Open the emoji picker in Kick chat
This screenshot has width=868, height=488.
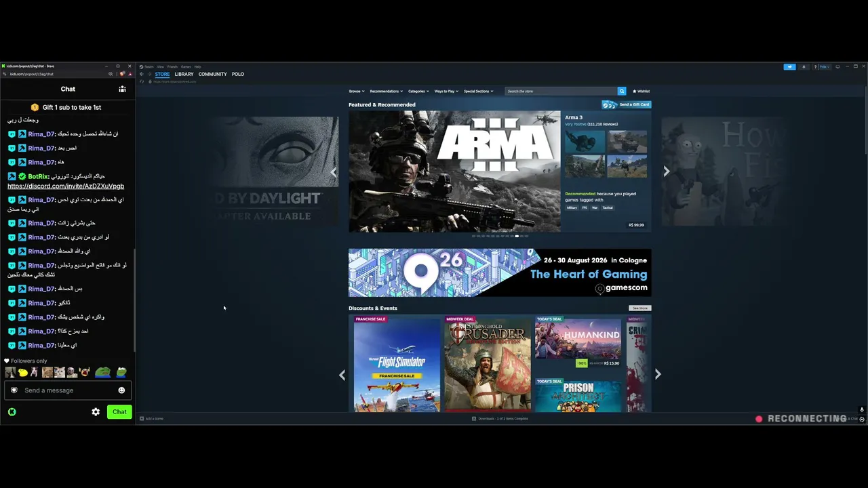(121, 390)
